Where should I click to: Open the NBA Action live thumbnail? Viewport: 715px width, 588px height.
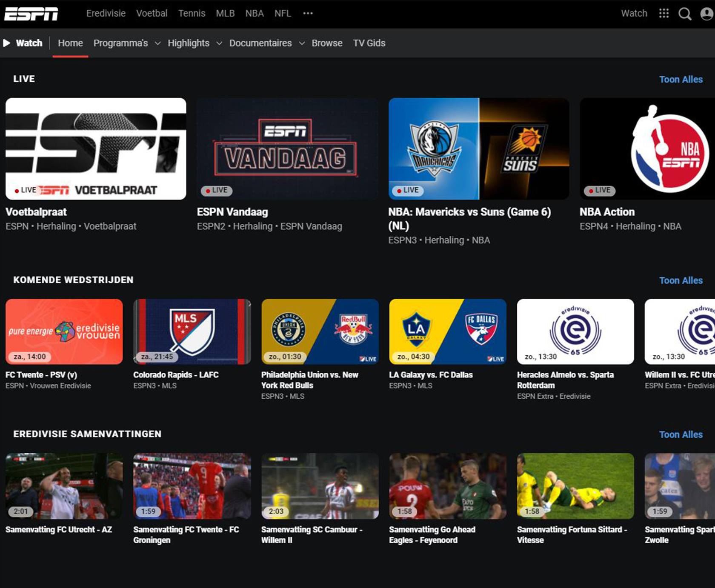pyautogui.click(x=647, y=148)
